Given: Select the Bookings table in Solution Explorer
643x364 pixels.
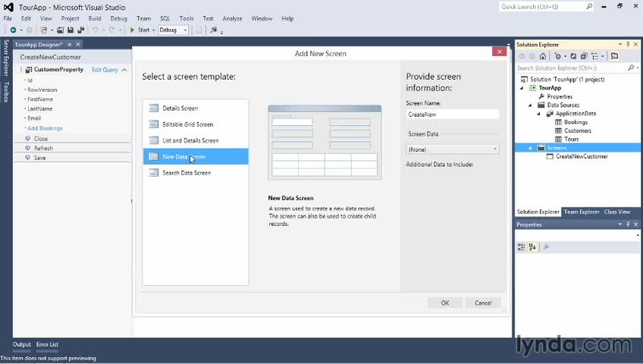Looking at the screenshot, I should pyautogui.click(x=576, y=122).
